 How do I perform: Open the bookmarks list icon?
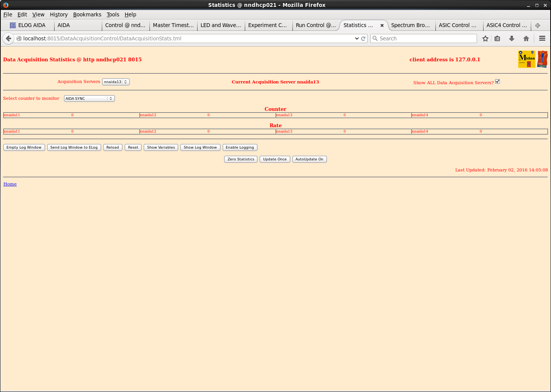[x=497, y=38]
